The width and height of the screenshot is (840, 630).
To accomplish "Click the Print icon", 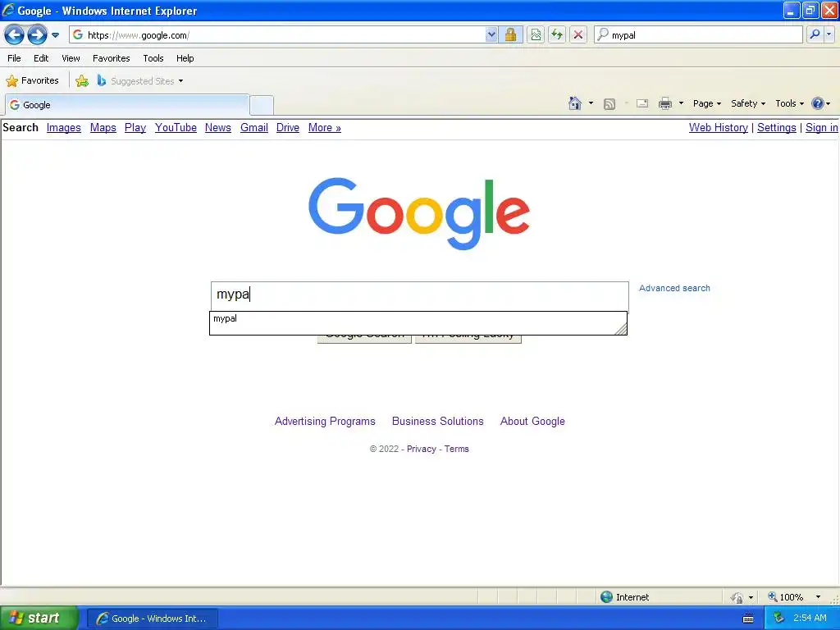I will coord(665,103).
